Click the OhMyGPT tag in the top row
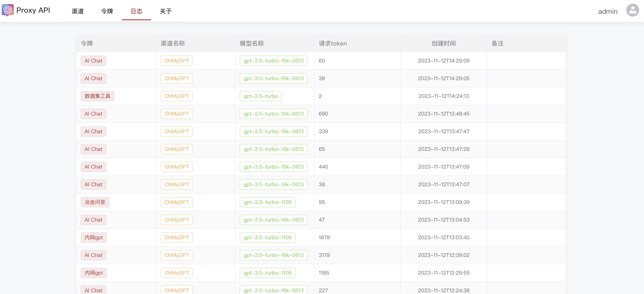This screenshot has height=294, width=644. 176,61
